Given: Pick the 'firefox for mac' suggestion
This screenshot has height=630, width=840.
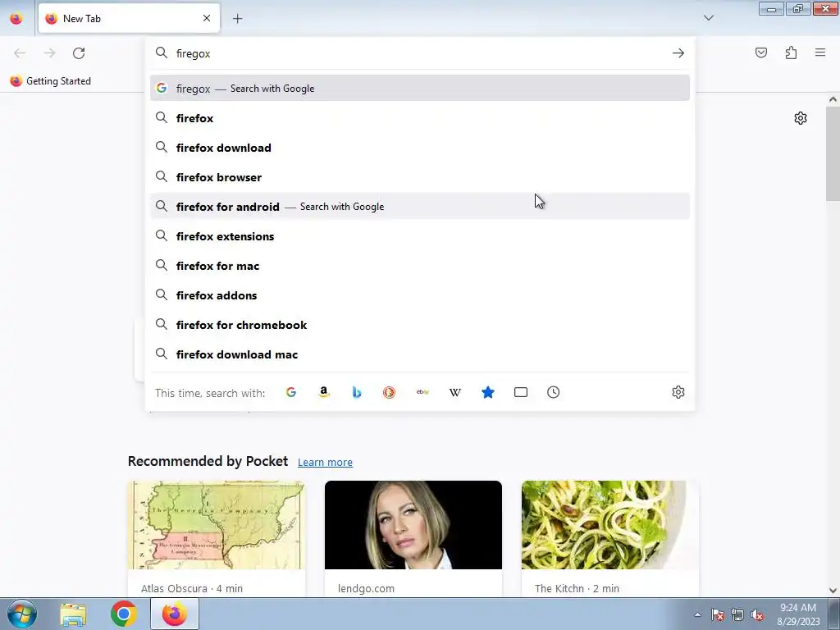Looking at the screenshot, I should (420, 266).
